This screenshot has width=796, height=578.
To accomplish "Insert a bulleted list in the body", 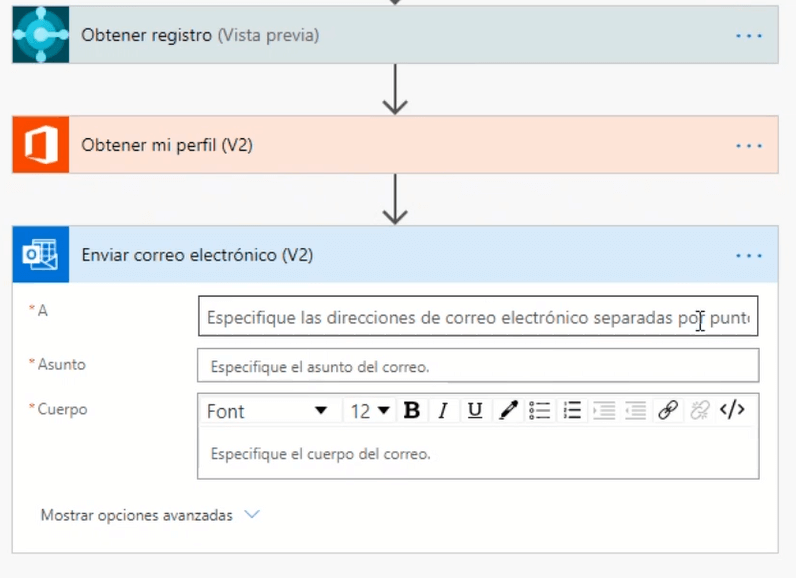I will [x=540, y=410].
